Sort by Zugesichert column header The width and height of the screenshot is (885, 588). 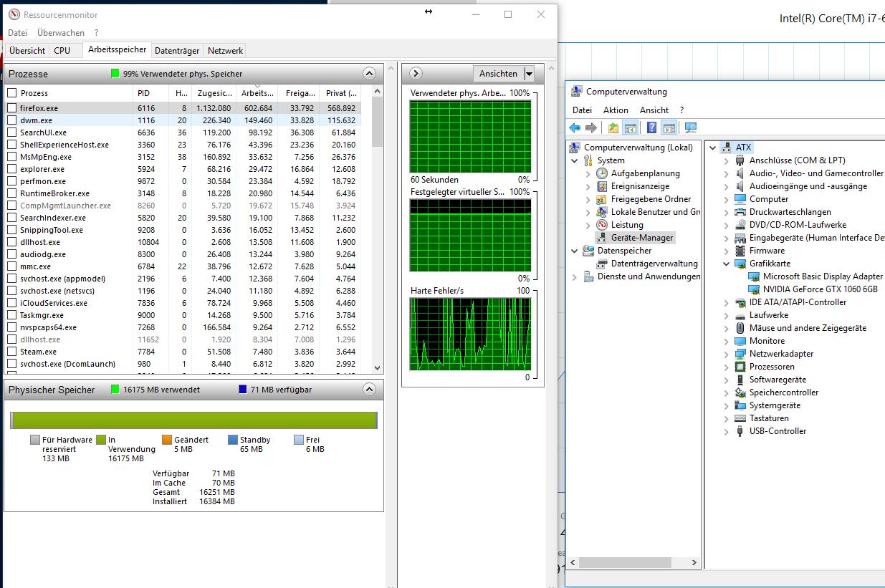coord(213,93)
